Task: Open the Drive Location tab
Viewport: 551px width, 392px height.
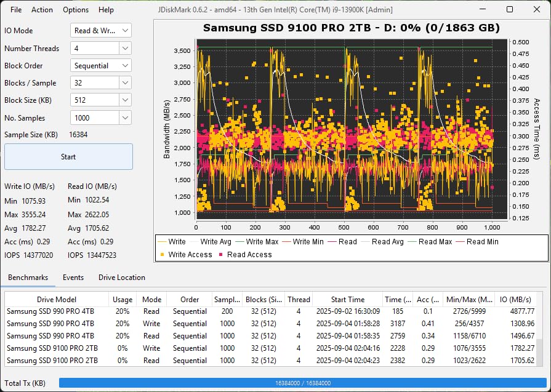Action: (121, 278)
